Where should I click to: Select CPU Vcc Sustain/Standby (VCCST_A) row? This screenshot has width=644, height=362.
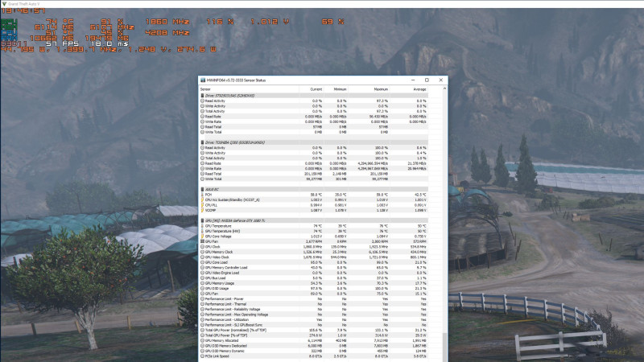[313, 200]
